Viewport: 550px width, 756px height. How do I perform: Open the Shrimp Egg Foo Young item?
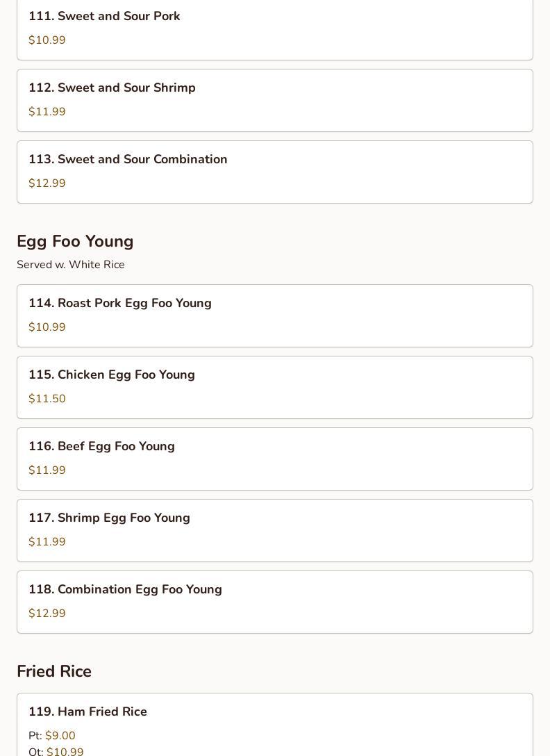pos(109,518)
